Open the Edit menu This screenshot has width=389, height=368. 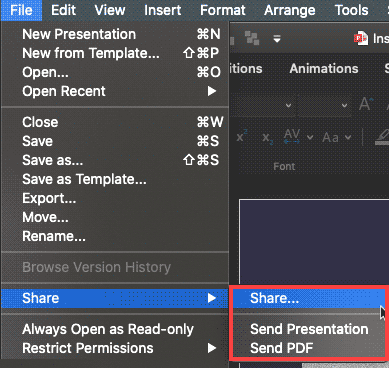pos(63,10)
